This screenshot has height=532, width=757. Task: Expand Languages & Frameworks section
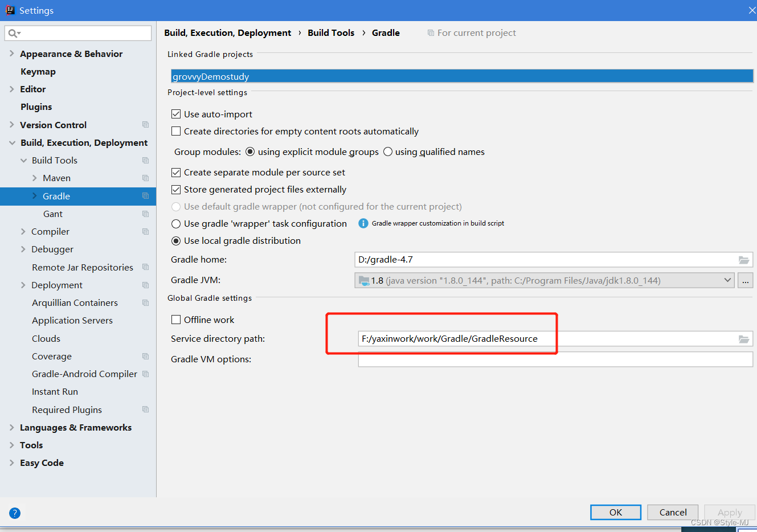[x=11, y=427]
